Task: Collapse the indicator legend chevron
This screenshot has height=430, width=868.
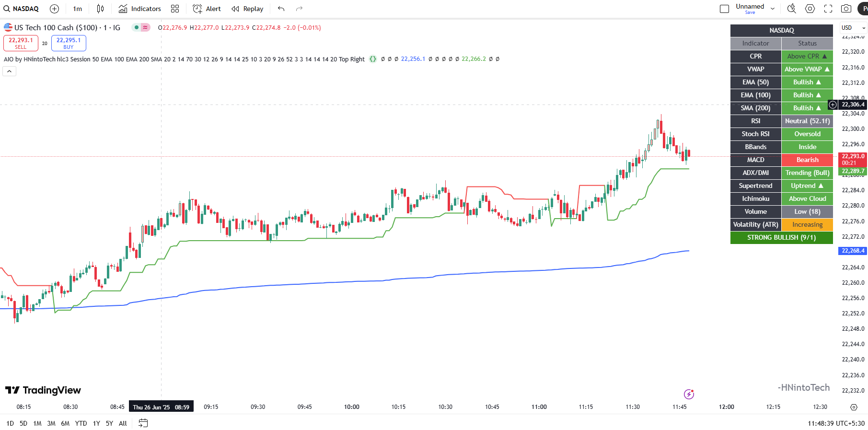Action: (x=10, y=71)
